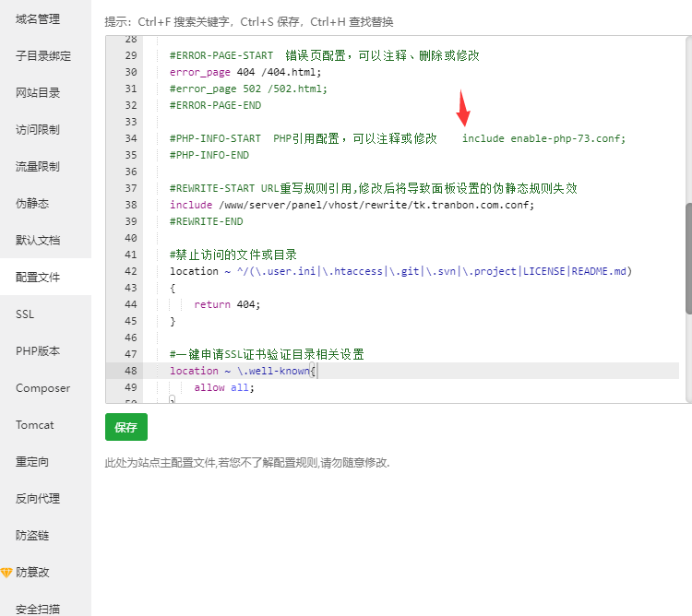Click line number 38 in the gutter
The width and height of the screenshot is (692, 616).
[131, 205]
